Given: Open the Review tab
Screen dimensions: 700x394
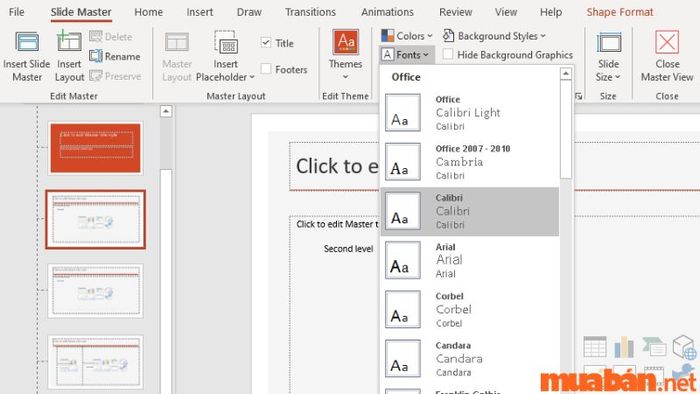Looking at the screenshot, I should point(455,12).
